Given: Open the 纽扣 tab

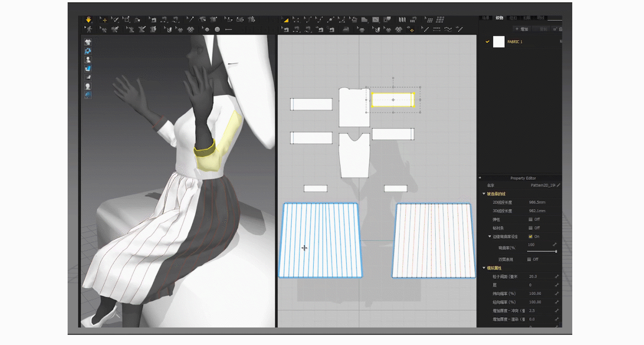Looking at the screenshot, I should [513, 18].
